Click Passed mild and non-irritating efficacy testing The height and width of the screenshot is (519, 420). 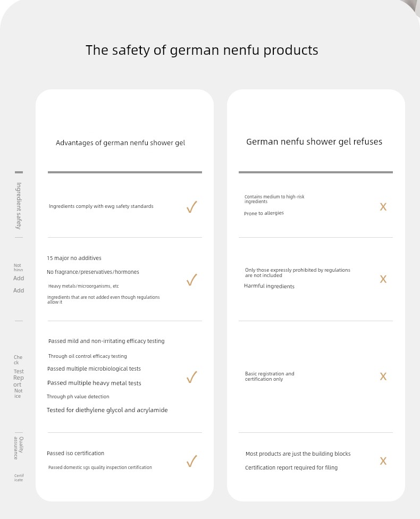pyautogui.click(x=106, y=341)
